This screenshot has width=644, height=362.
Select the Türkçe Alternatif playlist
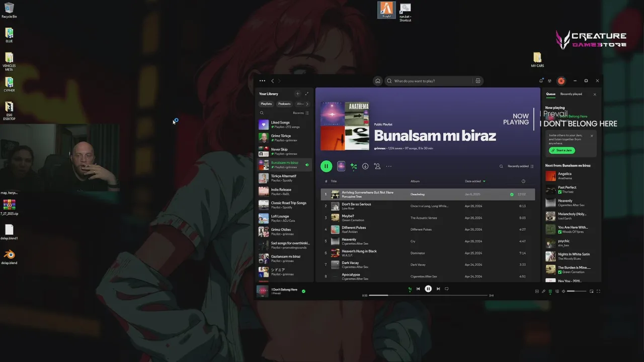(284, 178)
